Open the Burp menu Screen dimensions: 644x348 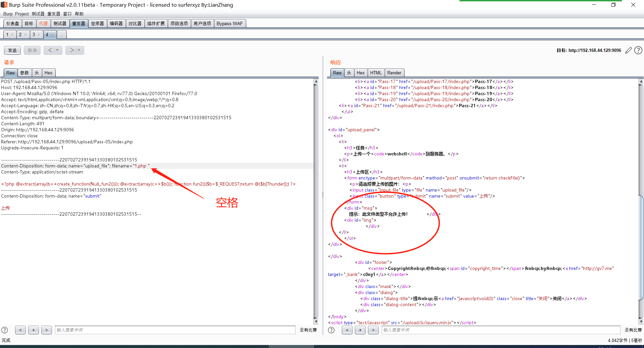click(x=8, y=14)
